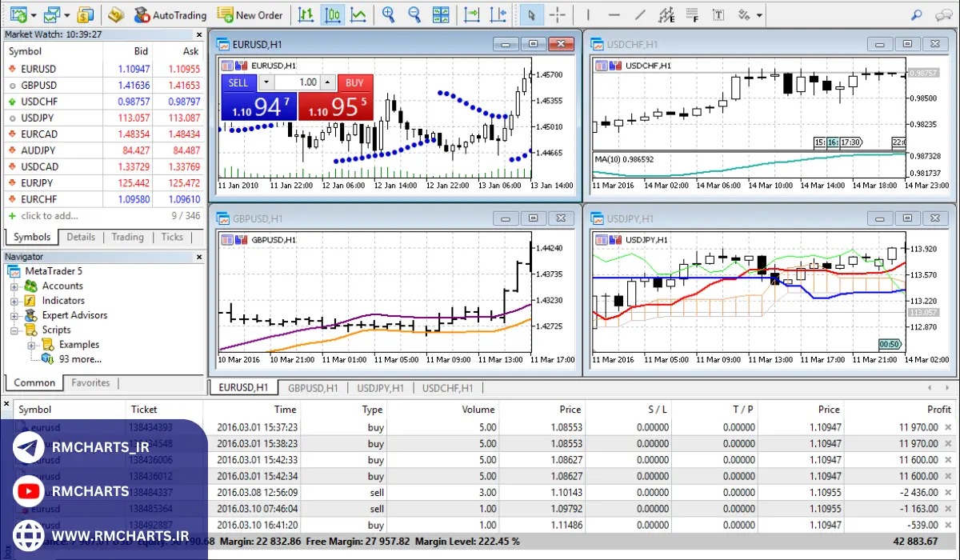Image resolution: width=960 pixels, height=560 pixels.
Task: Pick the trendline drawing tool
Action: click(x=640, y=14)
